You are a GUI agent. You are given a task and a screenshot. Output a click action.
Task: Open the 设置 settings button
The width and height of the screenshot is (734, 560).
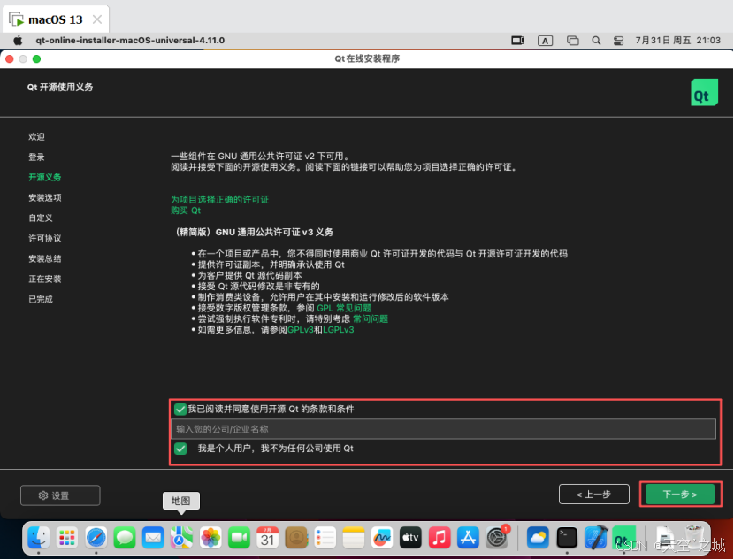[60, 495]
